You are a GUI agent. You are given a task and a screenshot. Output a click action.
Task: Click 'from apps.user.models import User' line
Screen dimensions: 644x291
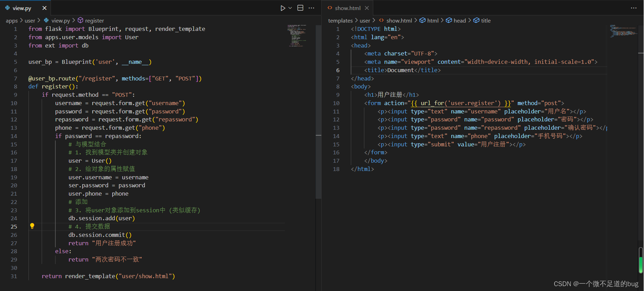[x=83, y=37]
